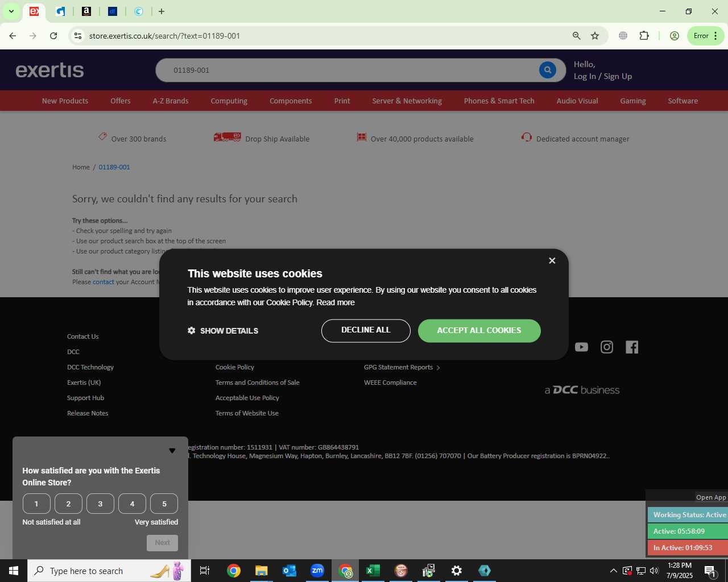Image resolution: width=728 pixels, height=582 pixels.
Task: Collapse the satisfaction survey panel
Action: point(172,451)
